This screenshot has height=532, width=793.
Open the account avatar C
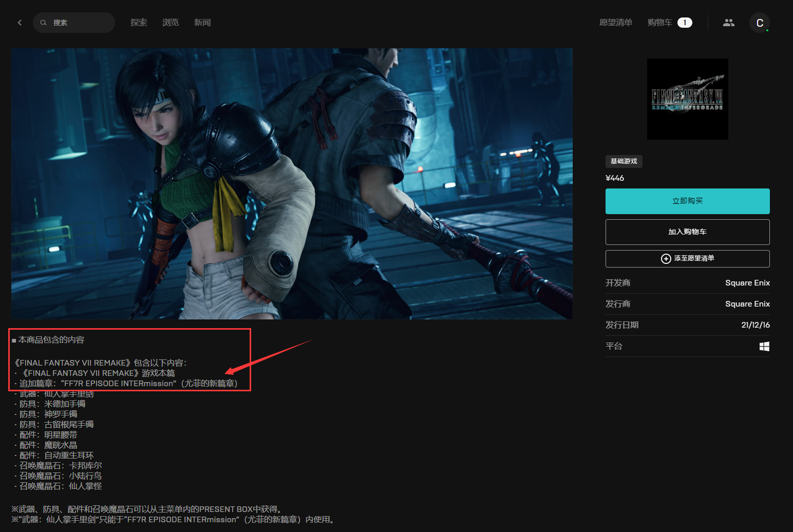click(760, 23)
